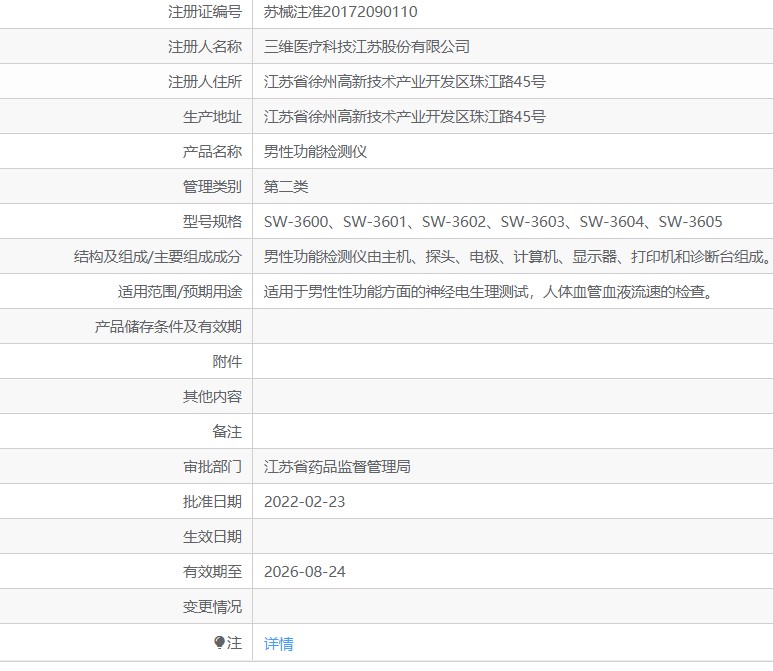Select registration number 苏械注准20172090110
Screen dimensions: 773x671
tap(341, 12)
